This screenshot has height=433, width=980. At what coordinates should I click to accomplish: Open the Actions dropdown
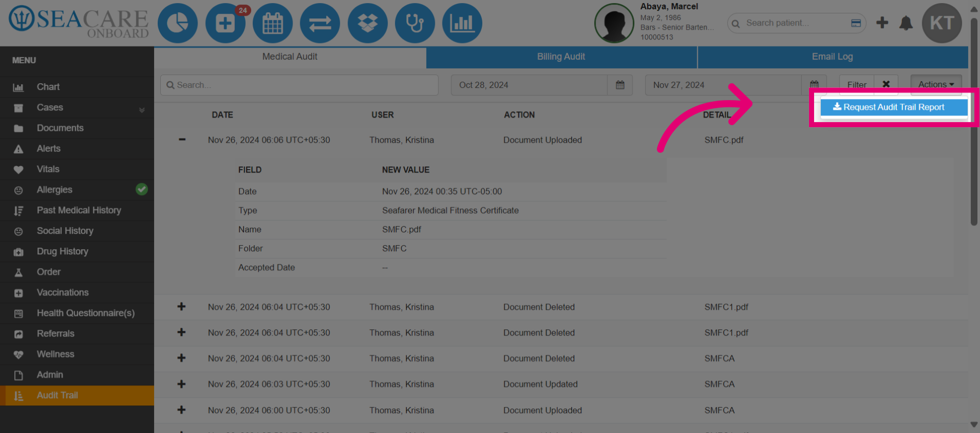(936, 85)
